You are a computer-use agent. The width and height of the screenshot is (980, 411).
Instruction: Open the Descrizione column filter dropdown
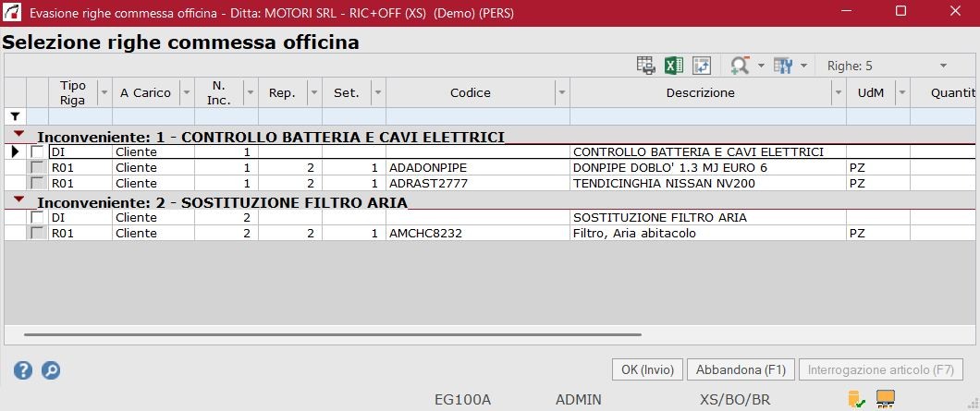pyautogui.click(x=838, y=92)
